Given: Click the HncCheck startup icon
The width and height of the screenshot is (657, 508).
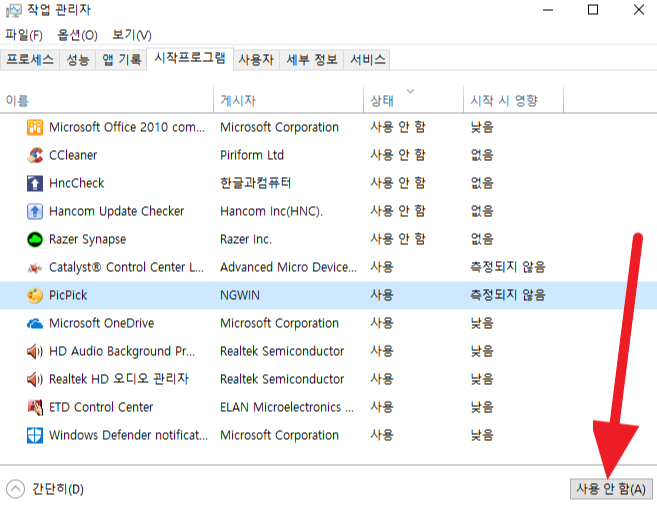Looking at the screenshot, I should [x=35, y=183].
